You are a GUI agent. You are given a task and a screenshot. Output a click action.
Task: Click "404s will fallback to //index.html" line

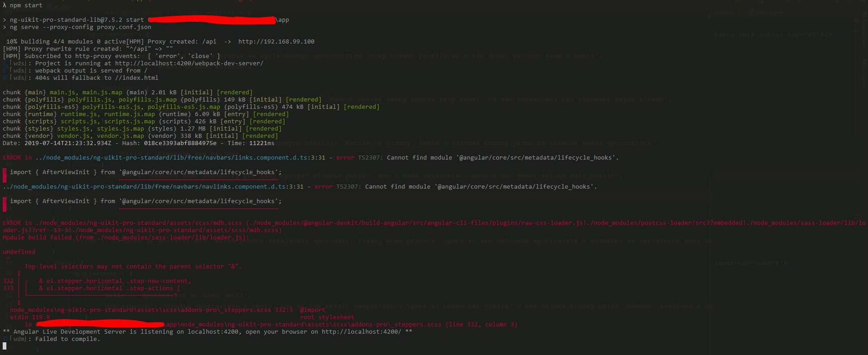(97, 78)
